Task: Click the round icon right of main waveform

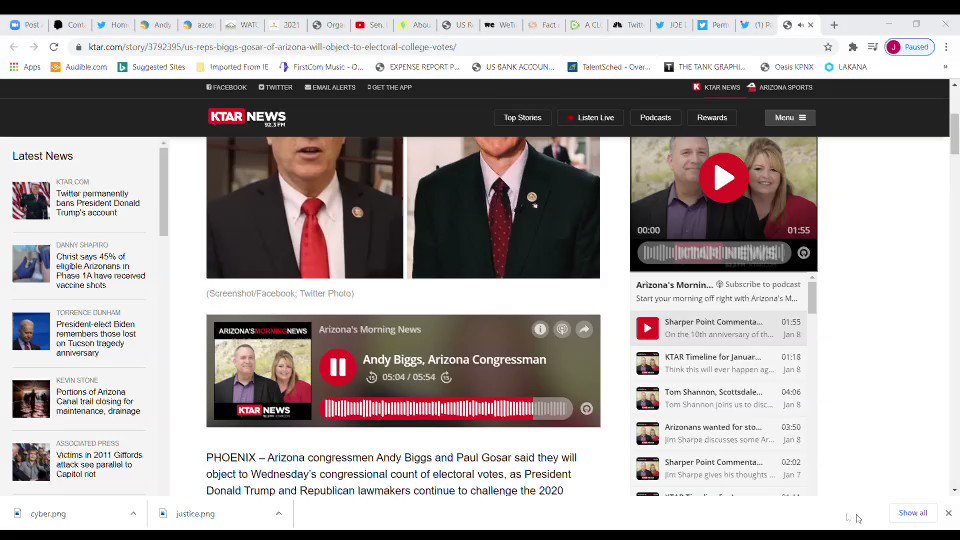Action: point(587,408)
